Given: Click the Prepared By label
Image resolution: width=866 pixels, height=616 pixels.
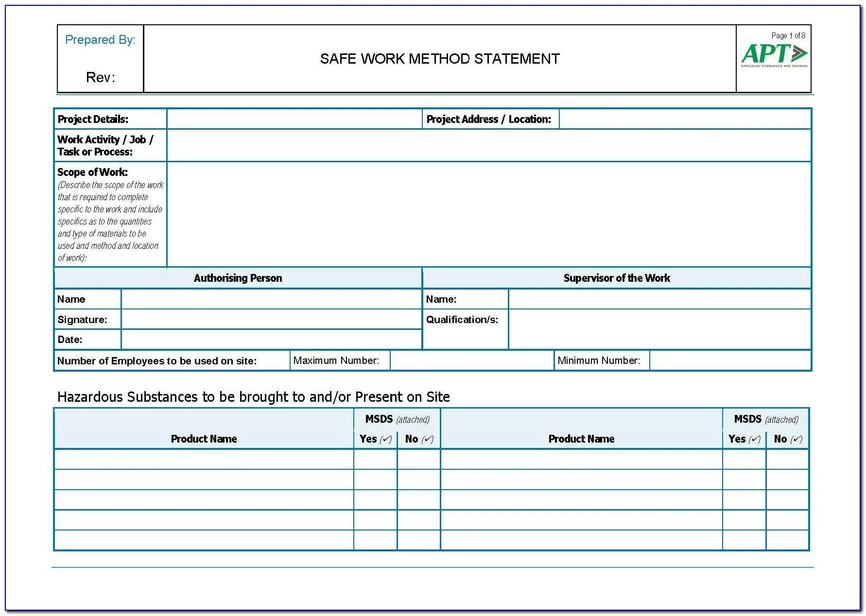Looking at the screenshot, I should click(x=100, y=40).
